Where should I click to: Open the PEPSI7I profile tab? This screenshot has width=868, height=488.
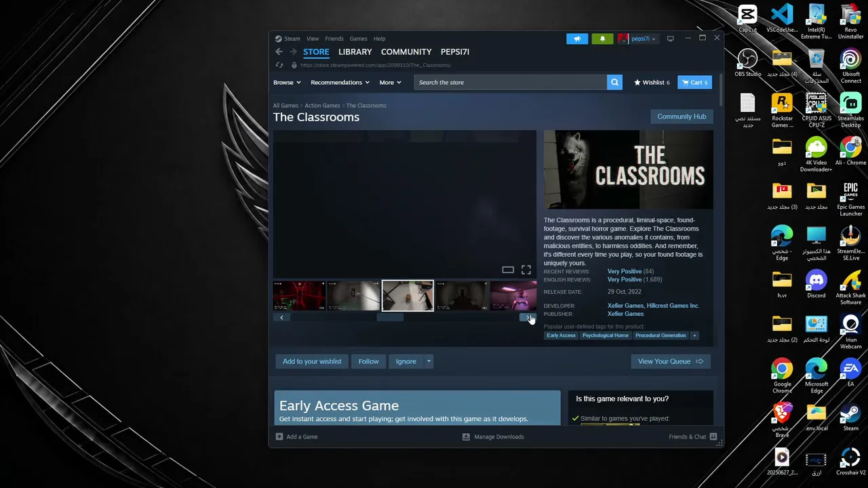point(455,52)
